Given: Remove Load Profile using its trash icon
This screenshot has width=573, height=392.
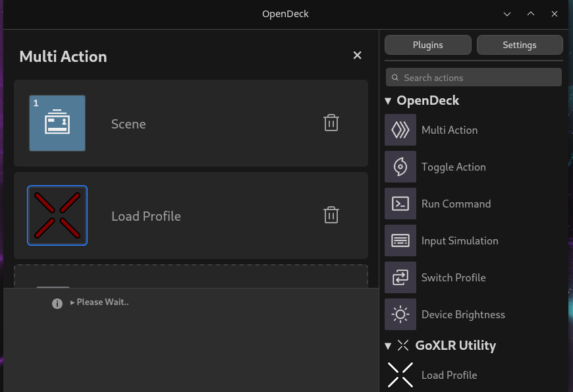Looking at the screenshot, I should [x=331, y=215].
